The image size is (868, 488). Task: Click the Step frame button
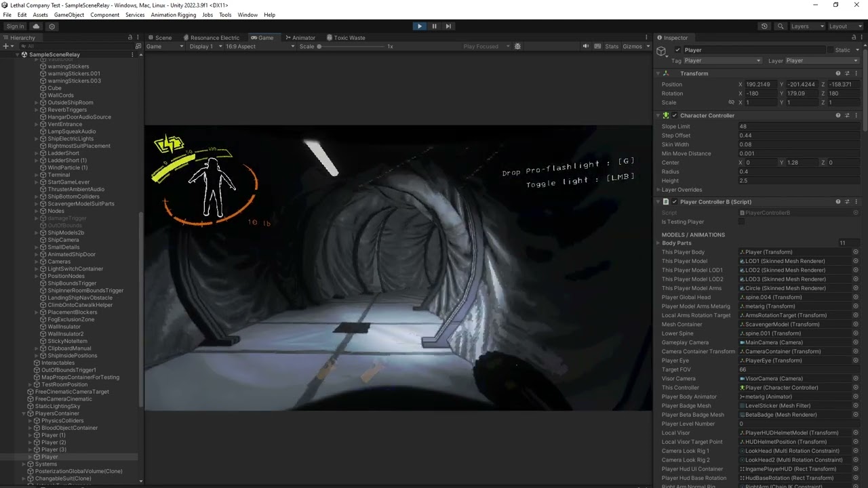tap(448, 26)
